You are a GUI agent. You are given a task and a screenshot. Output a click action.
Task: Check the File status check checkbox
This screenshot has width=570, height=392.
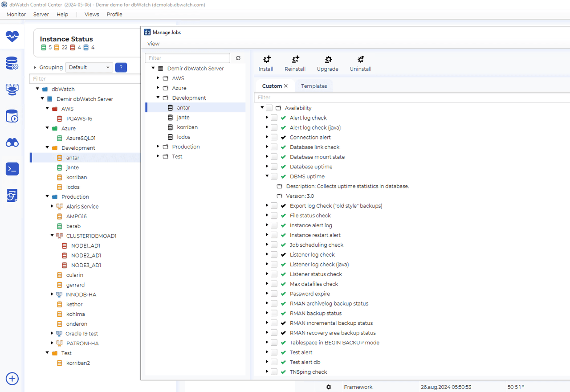(x=274, y=216)
